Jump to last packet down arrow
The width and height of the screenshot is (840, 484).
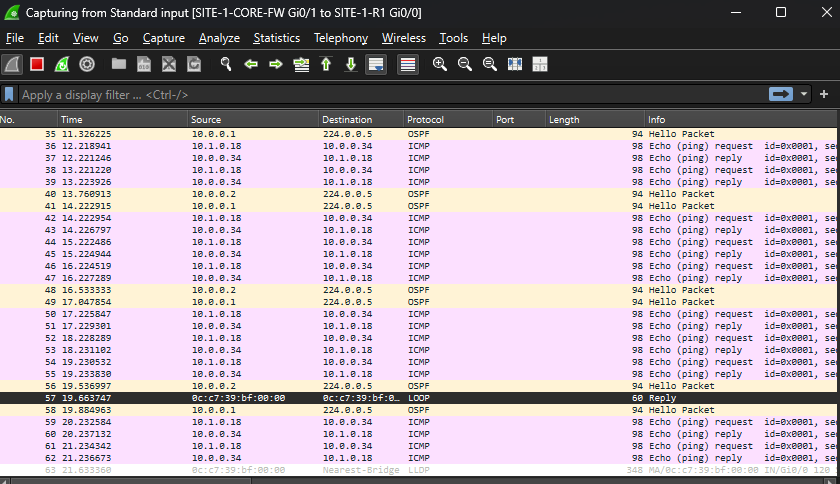[x=351, y=64]
